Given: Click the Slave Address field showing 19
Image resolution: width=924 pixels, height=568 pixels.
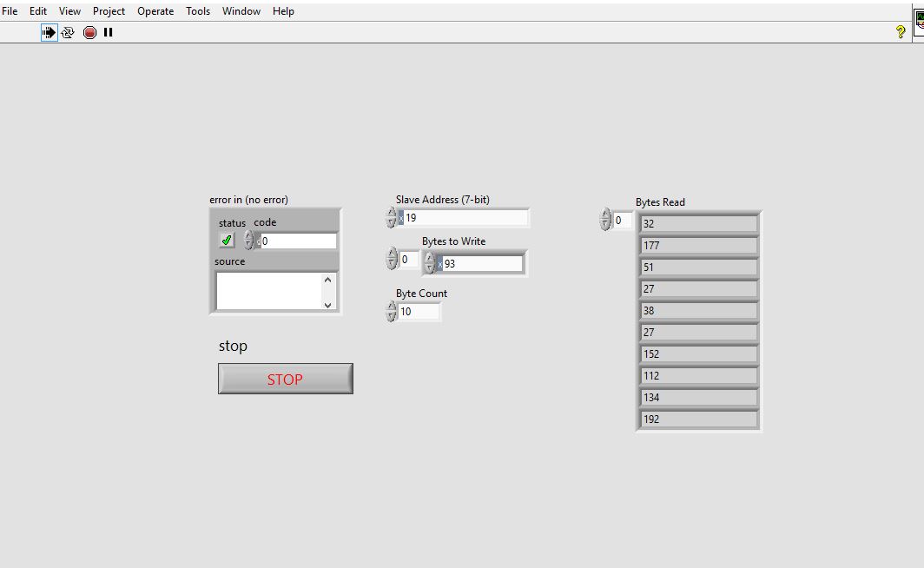Looking at the screenshot, I should (x=466, y=218).
